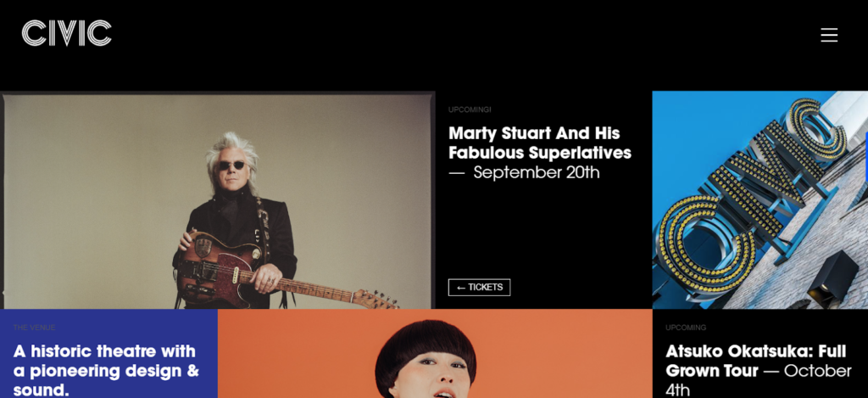Viewport: 868px width, 398px height.
Task: Click the TICKETS button
Action: 479,287
